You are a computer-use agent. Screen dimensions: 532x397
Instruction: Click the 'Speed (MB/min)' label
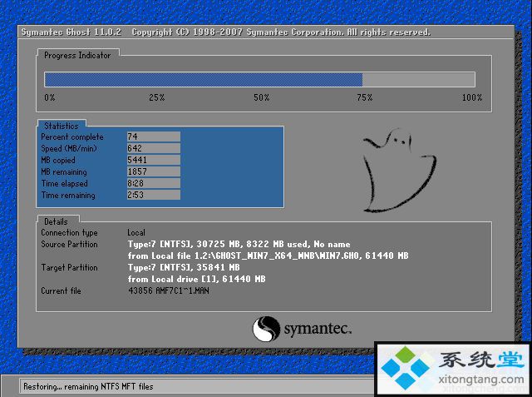pos(69,148)
